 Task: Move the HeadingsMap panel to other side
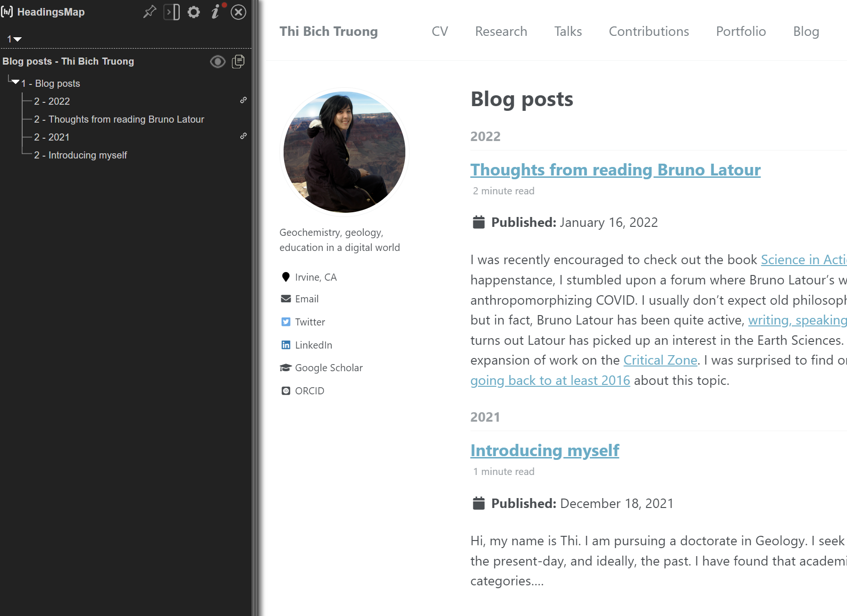(x=172, y=12)
